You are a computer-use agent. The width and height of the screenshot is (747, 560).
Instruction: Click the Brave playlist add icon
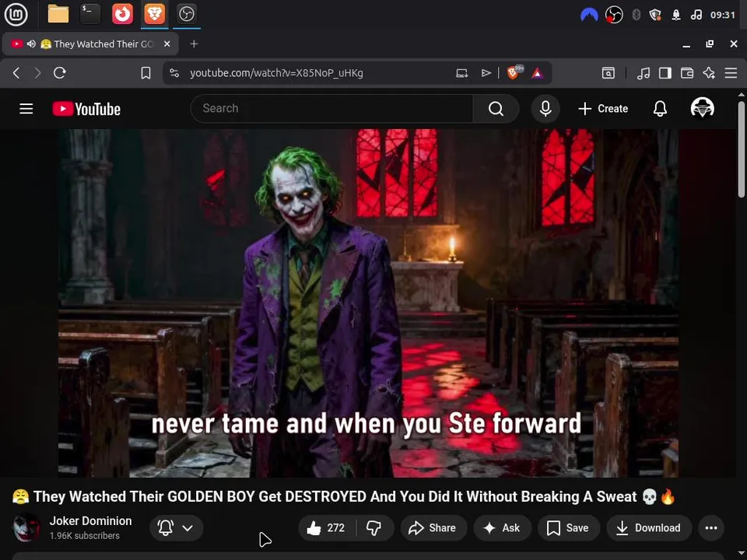coord(486,73)
